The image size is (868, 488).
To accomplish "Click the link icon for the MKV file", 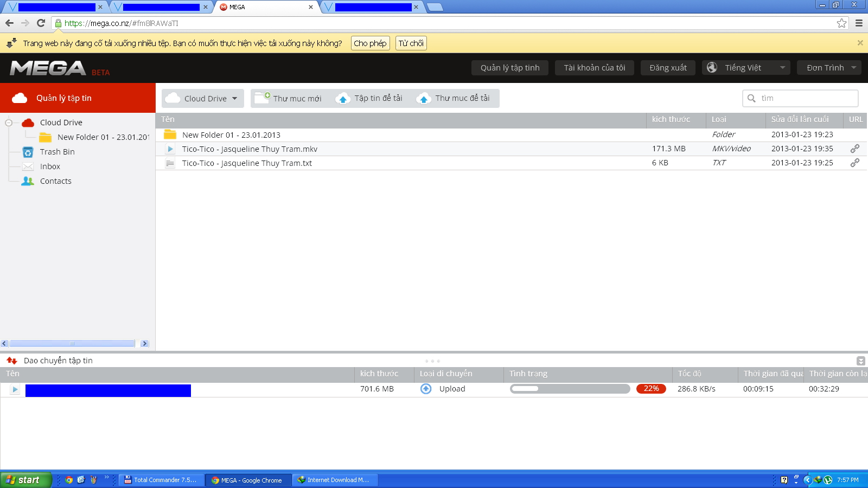I will click(854, 149).
